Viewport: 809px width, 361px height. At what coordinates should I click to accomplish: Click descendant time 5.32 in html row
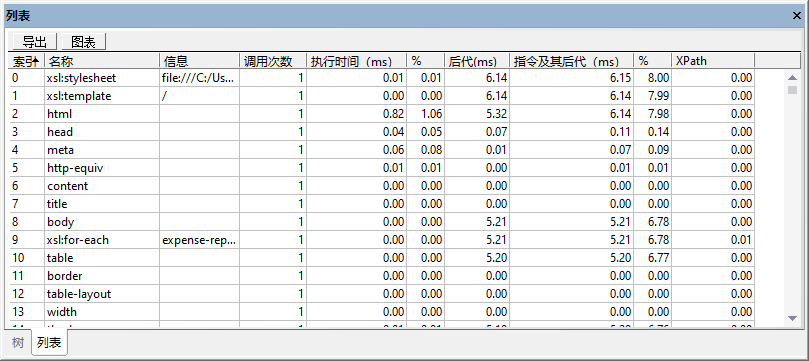pos(496,114)
